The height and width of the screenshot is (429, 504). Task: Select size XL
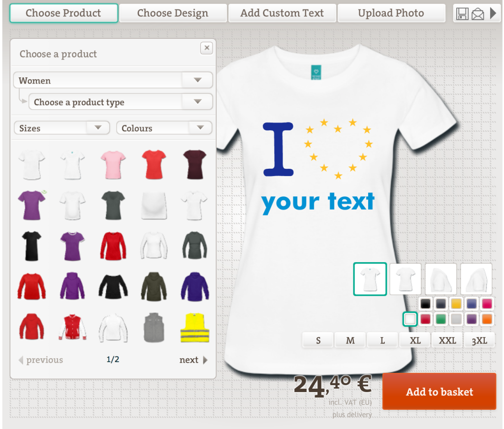(415, 340)
